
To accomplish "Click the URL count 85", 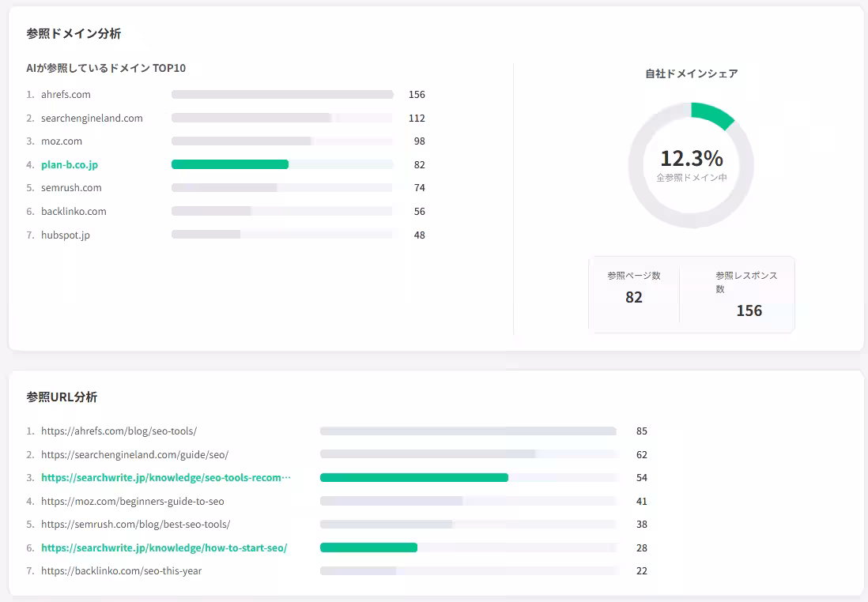I will [642, 431].
